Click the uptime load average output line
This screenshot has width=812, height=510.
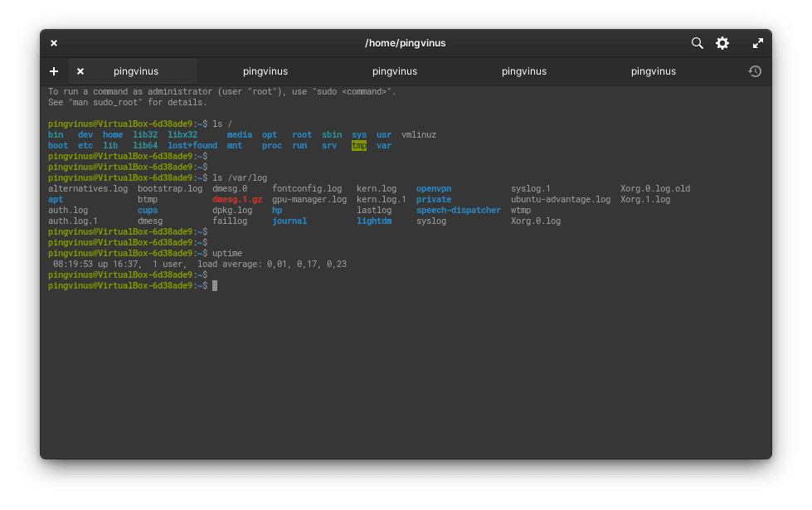[199, 264]
